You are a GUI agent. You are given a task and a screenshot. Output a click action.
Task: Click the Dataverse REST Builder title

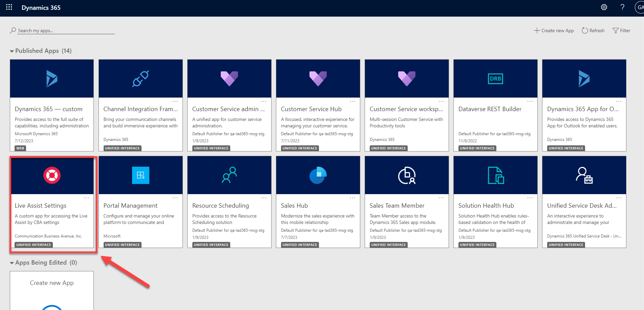point(490,109)
